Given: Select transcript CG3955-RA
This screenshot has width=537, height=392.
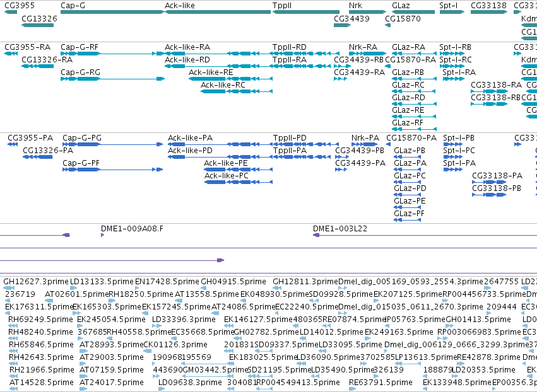Looking at the screenshot, I should [x=11, y=54].
